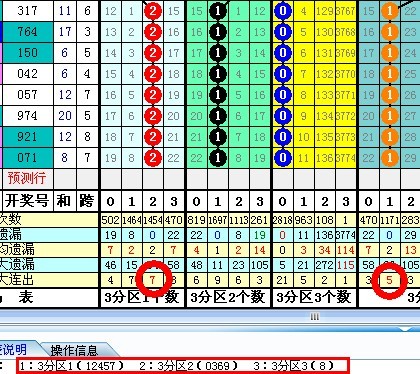Click the 和 column header
420x374 pixels.
tap(64, 201)
